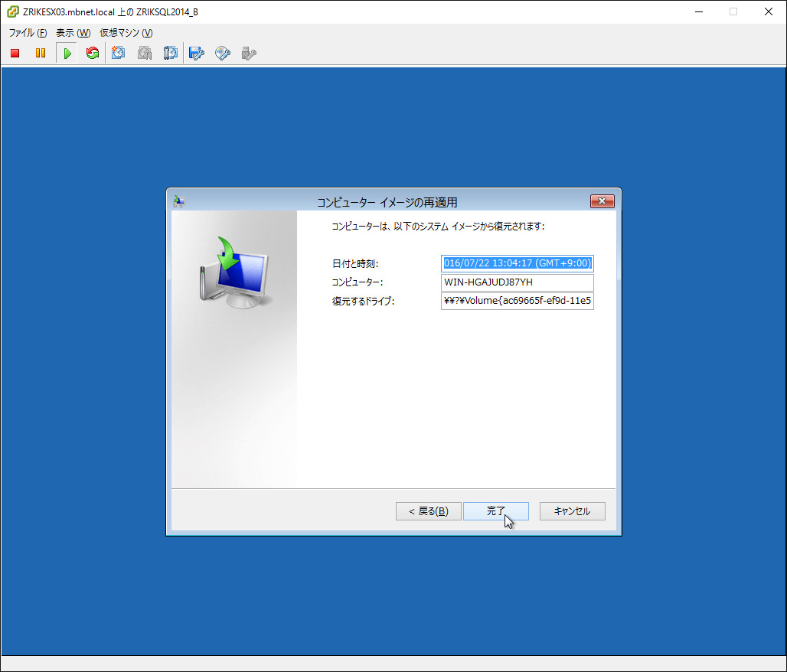The width and height of the screenshot is (787, 672).
Task: Click the 戻る back button
Action: 428,511
